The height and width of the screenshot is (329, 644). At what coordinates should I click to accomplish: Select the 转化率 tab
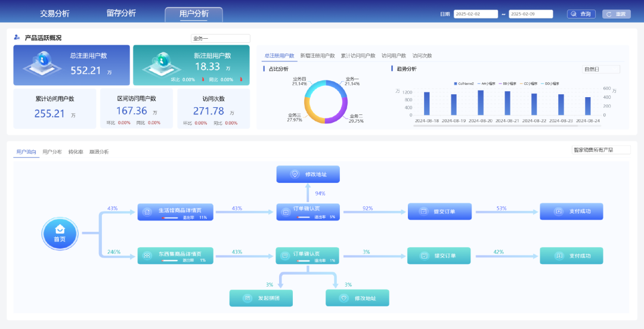coord(76,152)
